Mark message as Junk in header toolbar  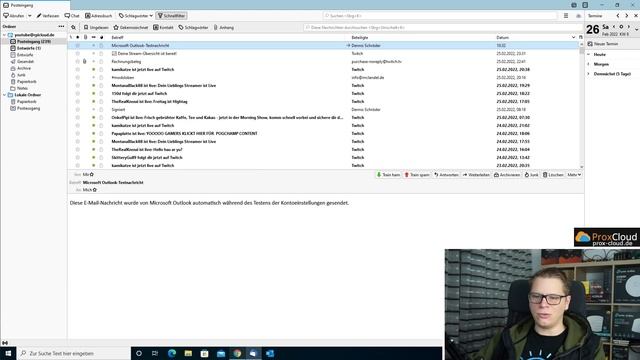coord(531,175)
